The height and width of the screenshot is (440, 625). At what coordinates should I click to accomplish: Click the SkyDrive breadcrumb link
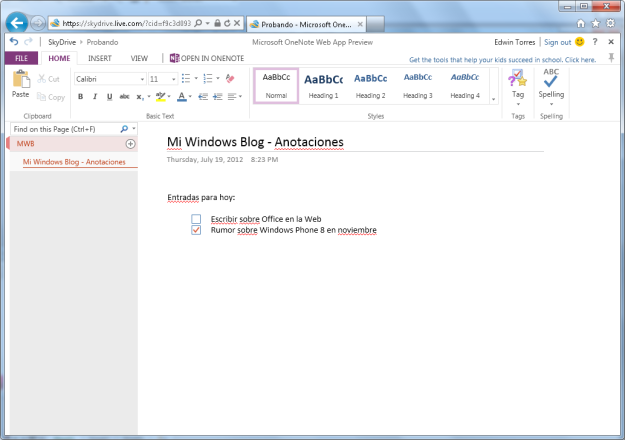(x=62, y=42)
